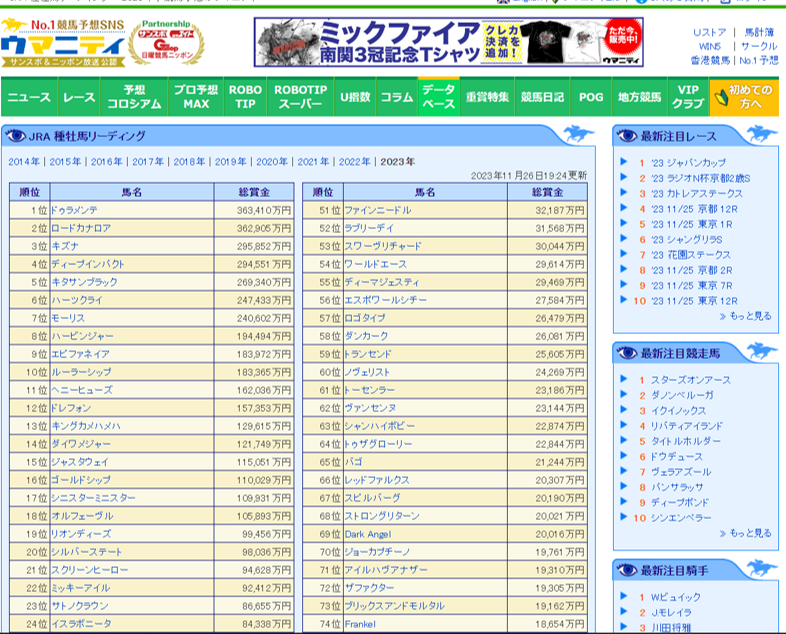Click the eye icon beside 最新注目レース
This screenshot has height=634, width=786.
[x=627, y=136]
